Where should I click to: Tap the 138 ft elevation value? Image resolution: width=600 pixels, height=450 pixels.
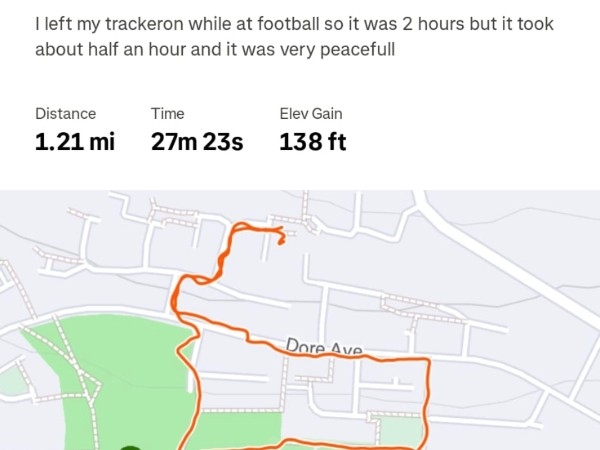coord(313,142)
